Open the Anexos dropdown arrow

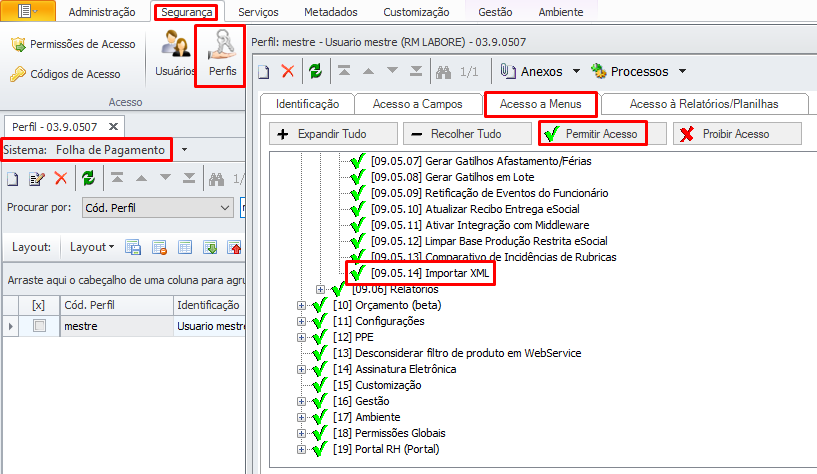576,71
